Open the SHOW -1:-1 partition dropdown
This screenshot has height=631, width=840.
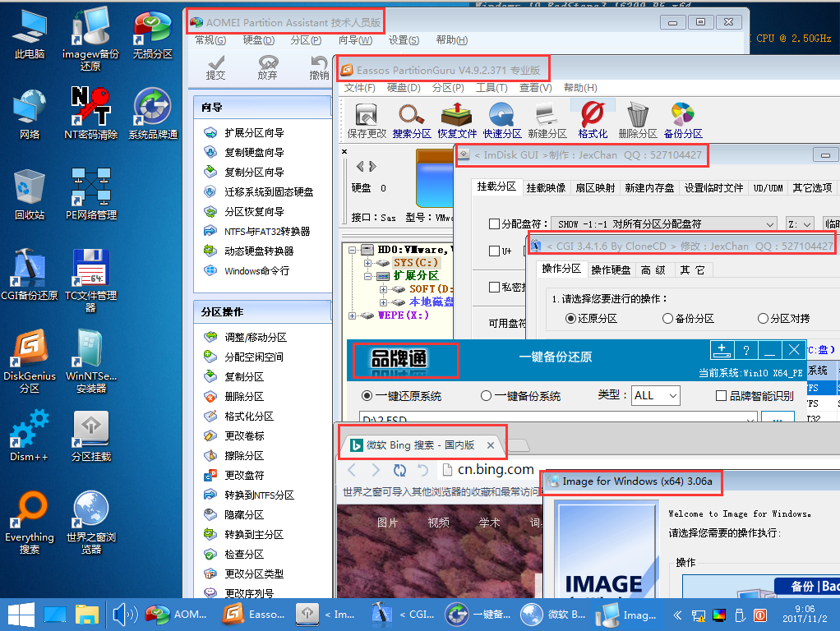pos(664,224)
